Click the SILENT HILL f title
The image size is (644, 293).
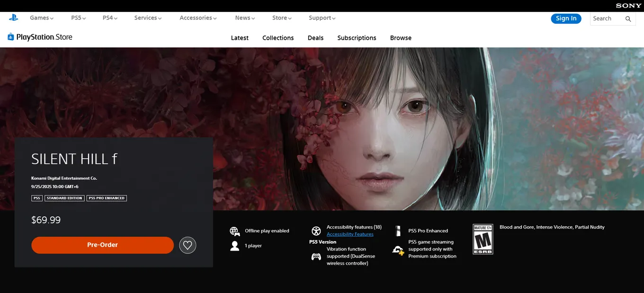[x=74, y=159]
